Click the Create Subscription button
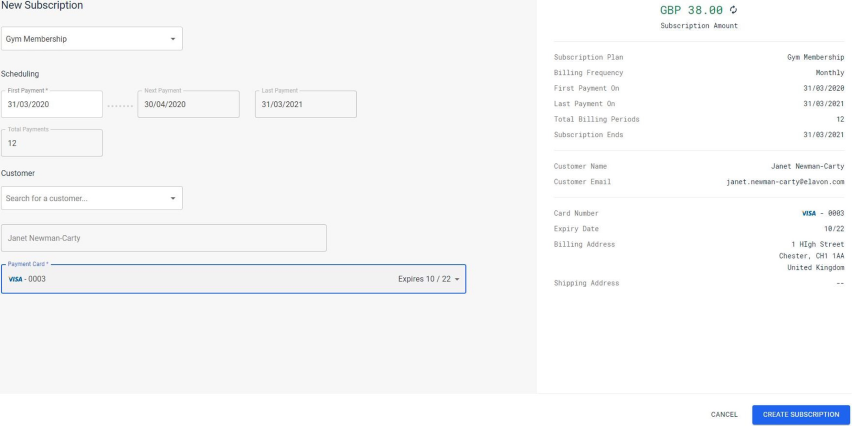Image resolution: width=852 pixels, height=426 pixels. [800, 414]
